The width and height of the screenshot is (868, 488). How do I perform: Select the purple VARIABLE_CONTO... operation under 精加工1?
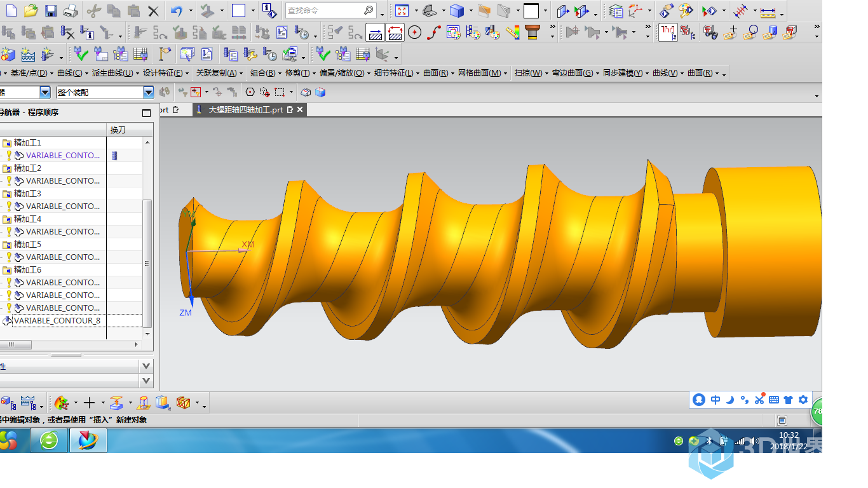63,156
